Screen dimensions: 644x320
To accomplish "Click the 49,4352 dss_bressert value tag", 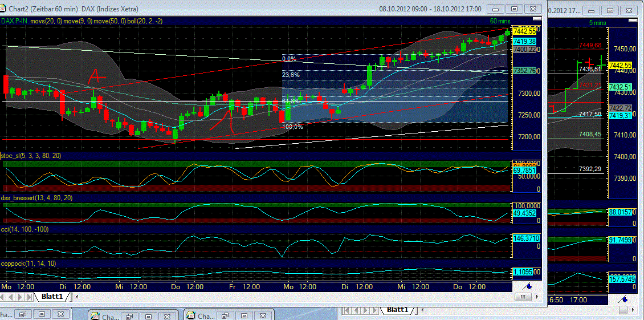I will pyautogui.click(x=524, y=212).
